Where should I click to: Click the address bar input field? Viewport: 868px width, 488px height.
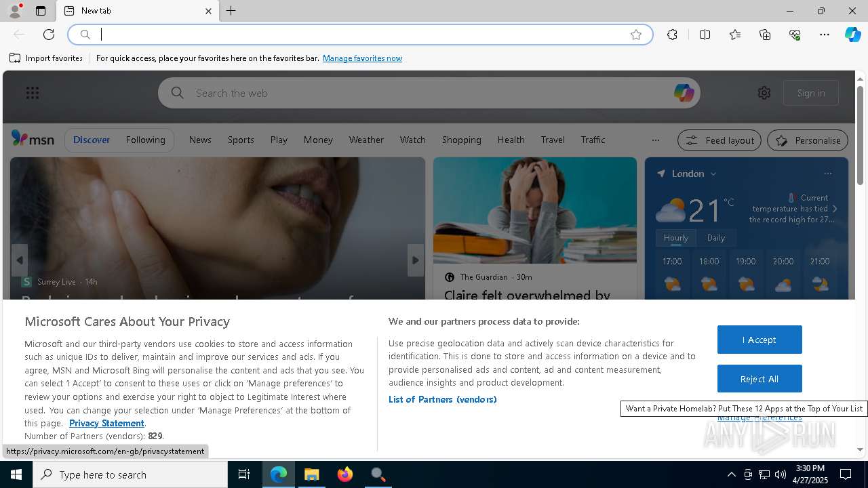click(359, 35)
